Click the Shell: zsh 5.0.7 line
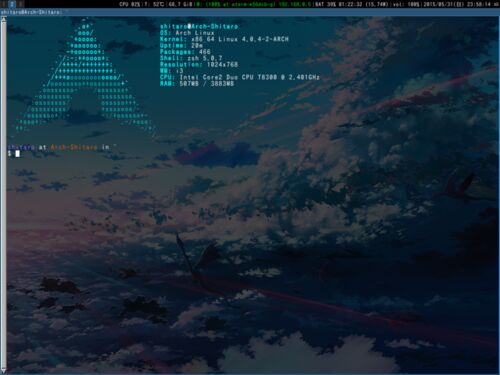 click(191, 58)
